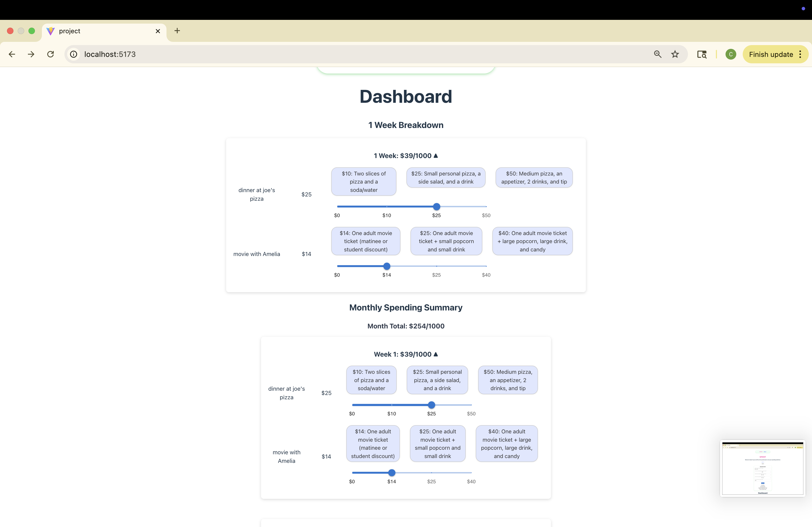Click the browser forward arrow
The height and width of the screenshot is (527, 812).
pyautogui.click(x=31, y=54)
